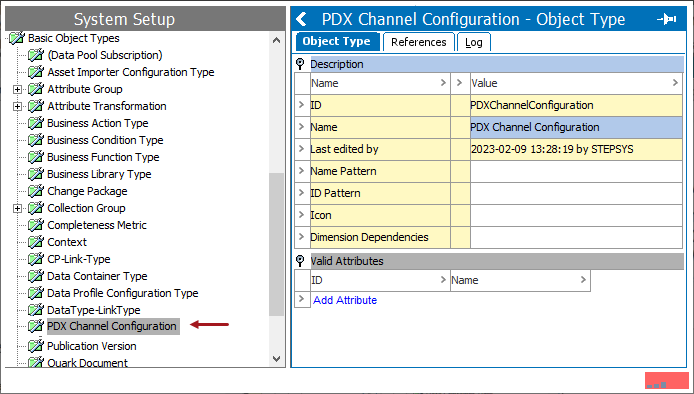This screenshot has width=694, height=394.
Task: Click the Add Attribute link
Action: 345,300
